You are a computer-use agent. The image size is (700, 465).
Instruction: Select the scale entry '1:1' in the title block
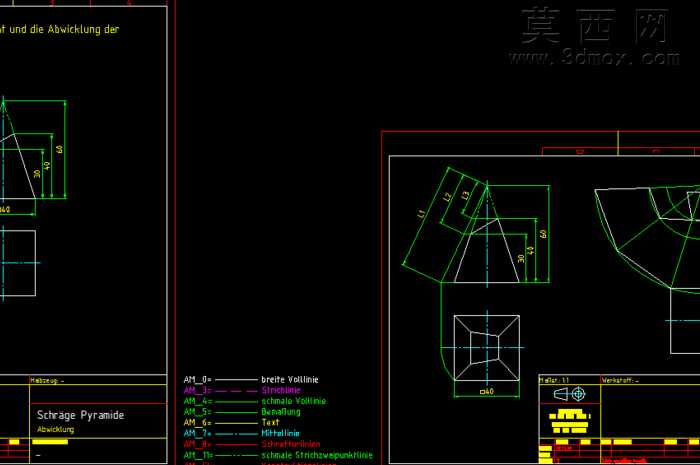pos(565,381)
